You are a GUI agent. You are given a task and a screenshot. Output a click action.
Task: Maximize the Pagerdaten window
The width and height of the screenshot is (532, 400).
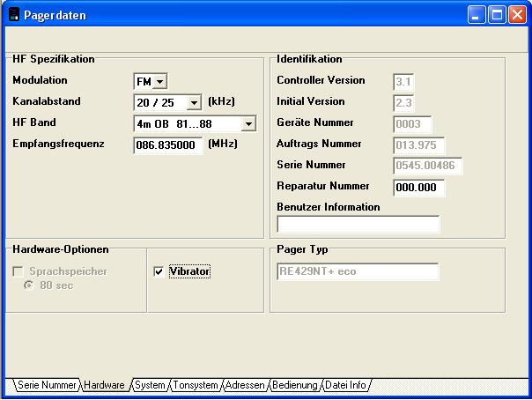point(498,14)
